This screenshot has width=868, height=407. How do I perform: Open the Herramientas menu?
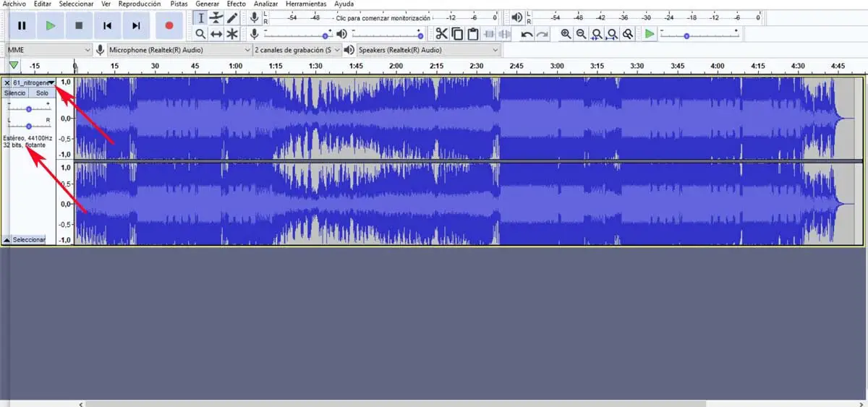pyautogui.click(x=307, y=4)
